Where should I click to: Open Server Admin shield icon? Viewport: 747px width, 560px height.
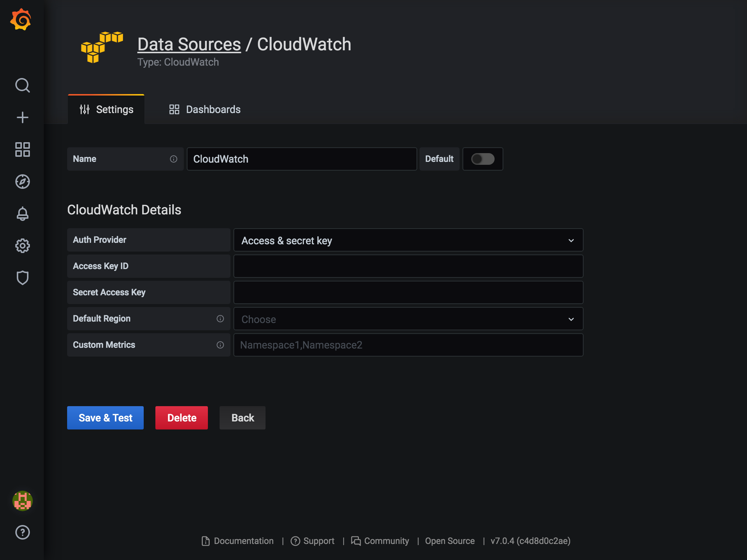coord(22,278)
